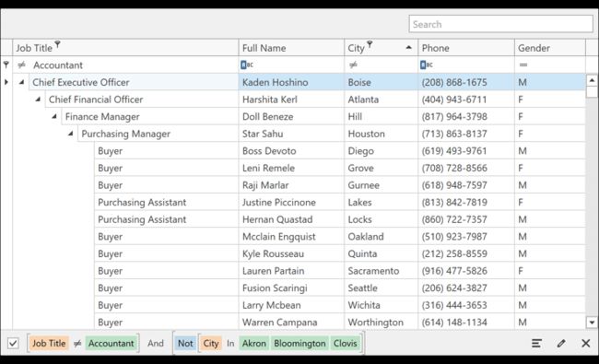This screenshot has width=599, height=364.
Task: Select the Lauren Partain cell
Action: (291, 271)
